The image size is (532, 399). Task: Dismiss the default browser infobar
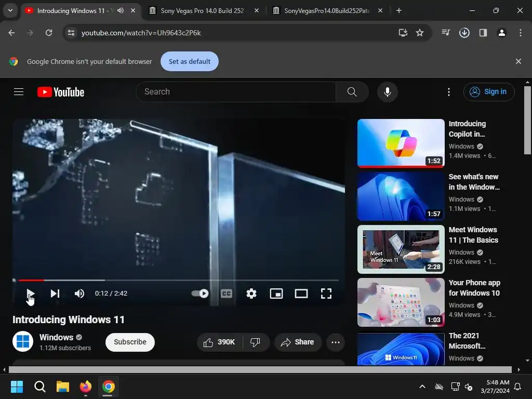[518, 61]
